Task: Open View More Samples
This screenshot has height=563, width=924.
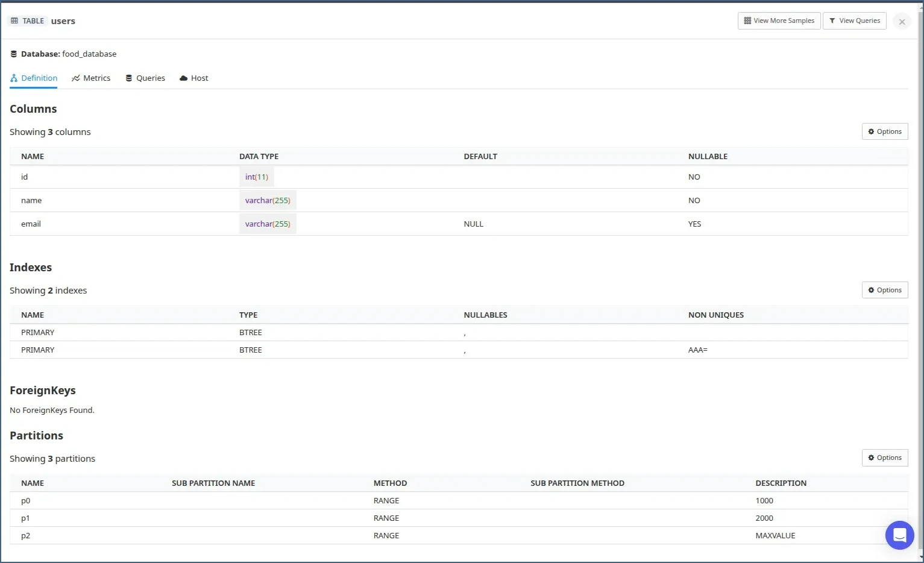Action: (x=779, y=20)
